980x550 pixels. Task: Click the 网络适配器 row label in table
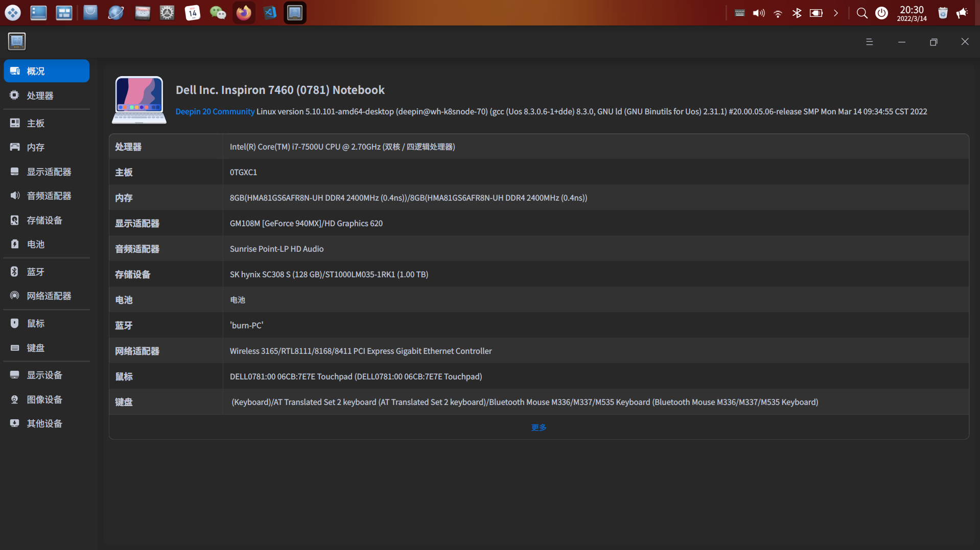pos(137,351)
